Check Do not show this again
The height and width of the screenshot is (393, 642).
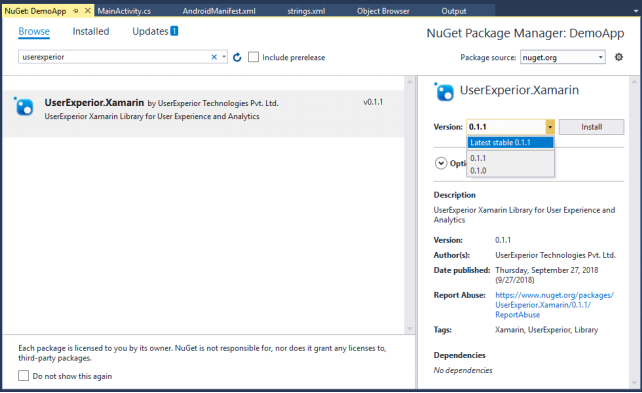click(x=23, y=375)
